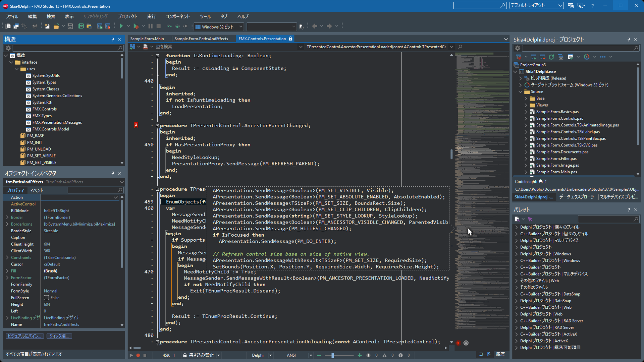644x362 pixels.
Task: Toggle the FullScreen property checkbox
Action: [x=46, y=298]
